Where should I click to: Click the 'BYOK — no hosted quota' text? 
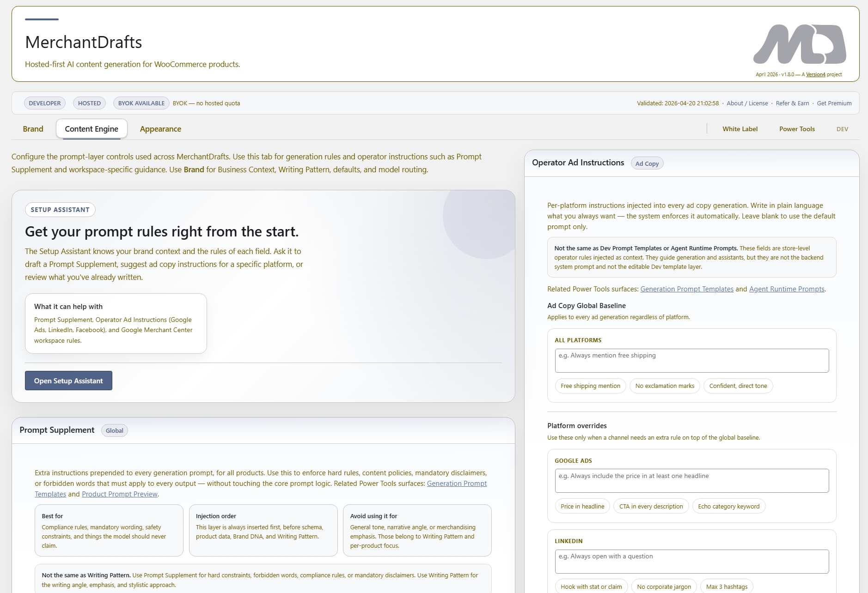pyautogui.click(x=206, y=103)
